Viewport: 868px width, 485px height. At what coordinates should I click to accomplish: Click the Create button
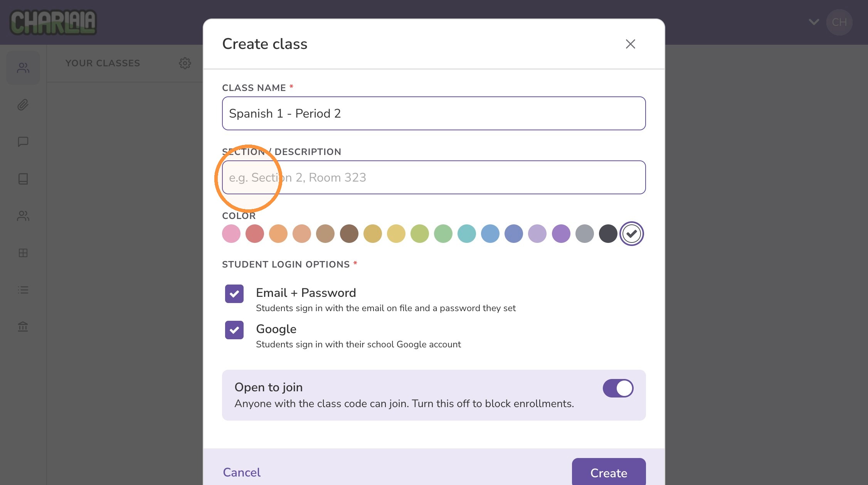point(609,473)
